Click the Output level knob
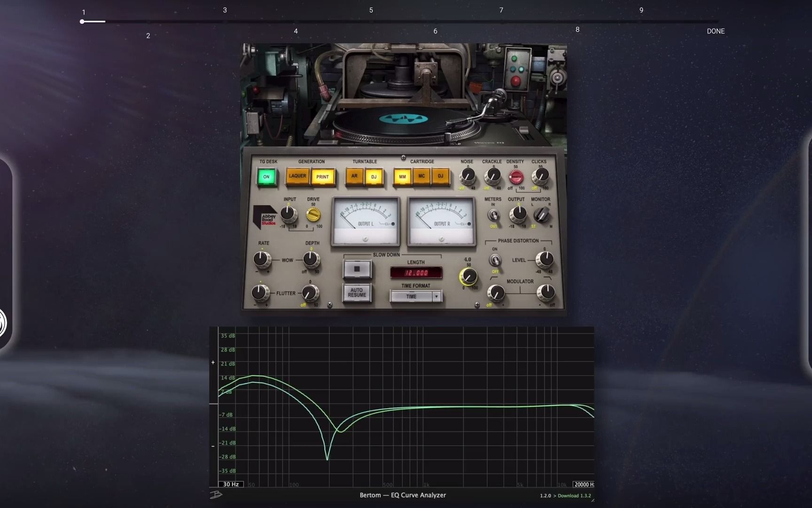 coord(518,214)
